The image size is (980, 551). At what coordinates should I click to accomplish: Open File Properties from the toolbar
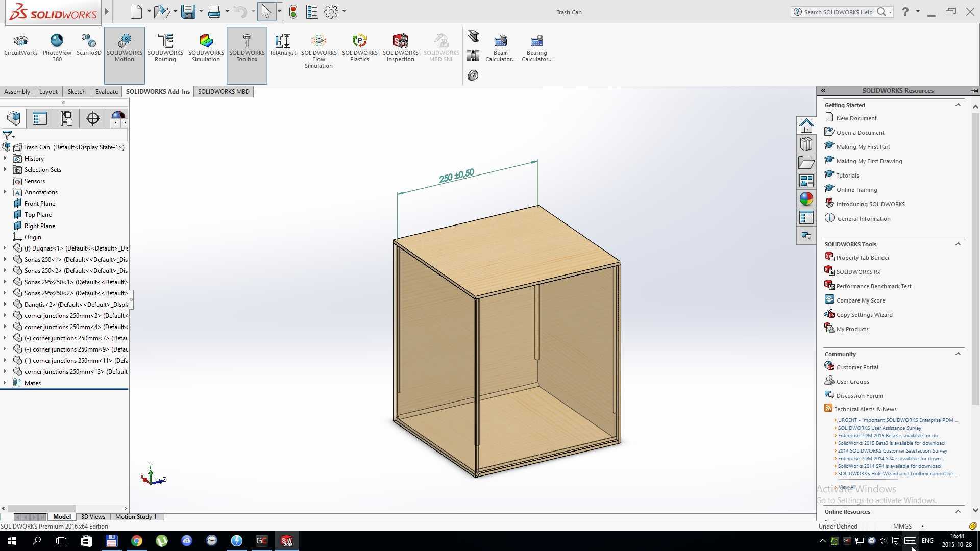(312, 12)
